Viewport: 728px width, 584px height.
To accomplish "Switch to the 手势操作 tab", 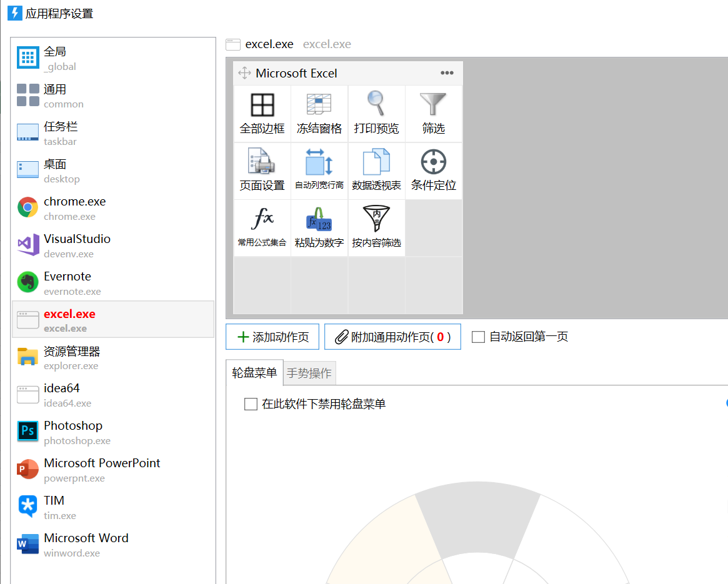I will [x=309, y=374].
